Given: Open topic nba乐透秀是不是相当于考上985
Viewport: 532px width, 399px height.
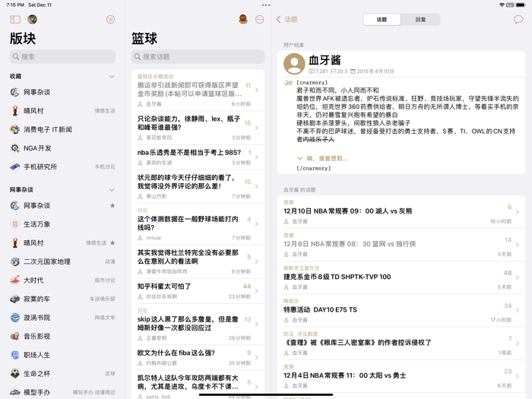Looking at the screenshot, I should point(198,157).
